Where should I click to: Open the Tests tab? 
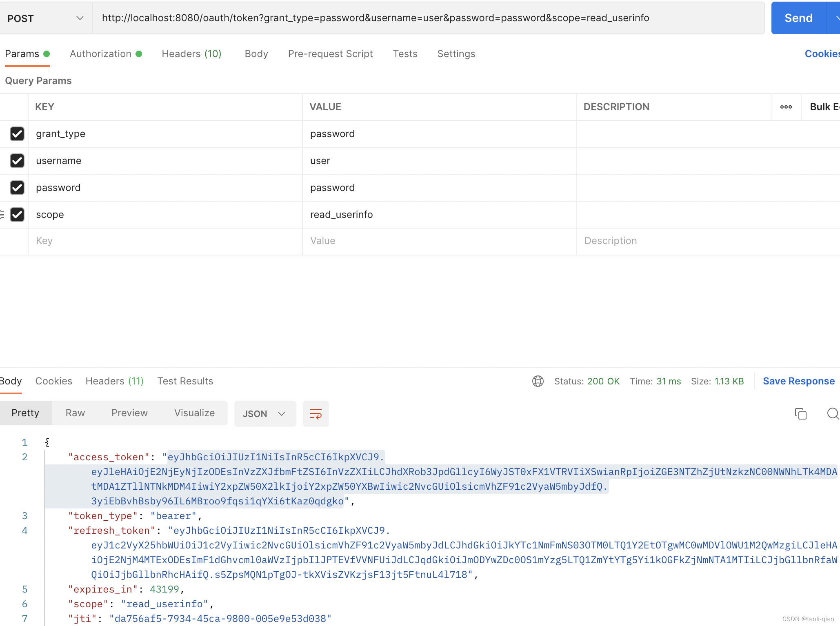coord(405,54)
